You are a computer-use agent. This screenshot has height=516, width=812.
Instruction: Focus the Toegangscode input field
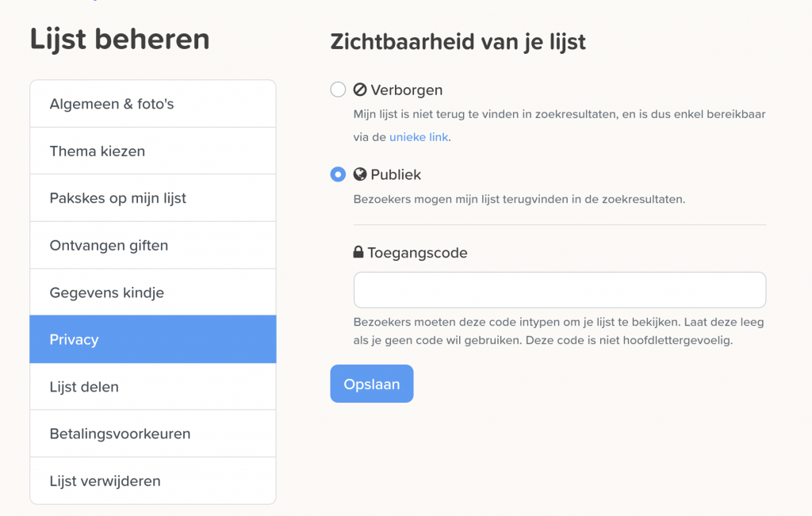point(560,290)
